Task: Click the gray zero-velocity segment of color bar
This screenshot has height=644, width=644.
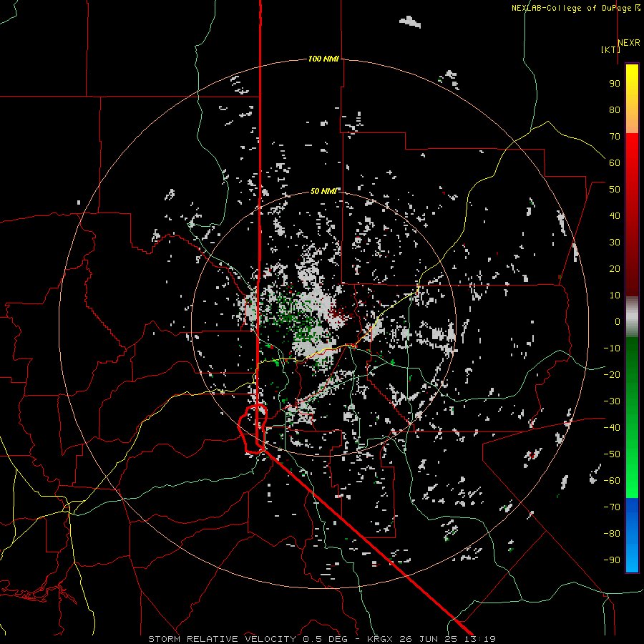Action: click(x=632, y=317)
